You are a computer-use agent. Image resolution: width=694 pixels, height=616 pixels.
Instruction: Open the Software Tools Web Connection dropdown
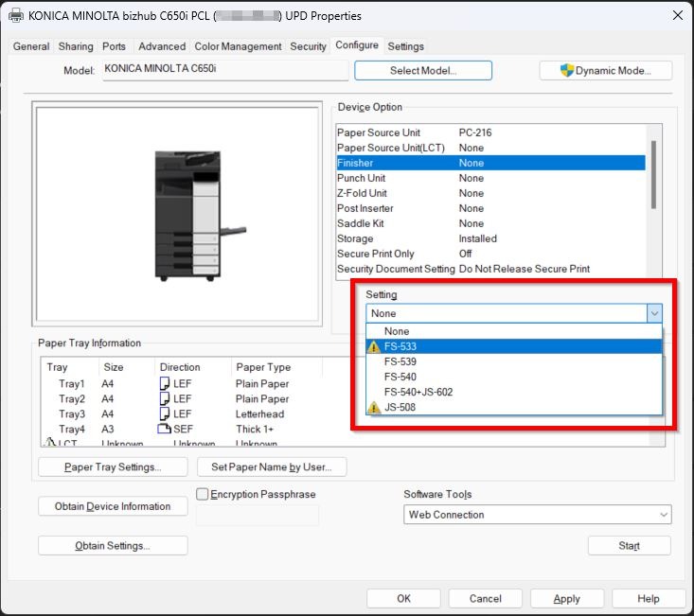[x=538, y=515]
